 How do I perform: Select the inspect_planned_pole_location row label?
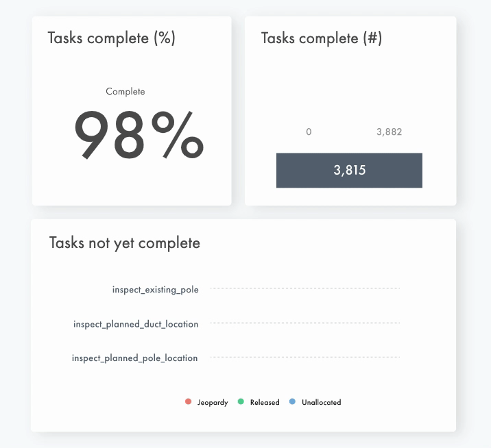tap(135, 358)
